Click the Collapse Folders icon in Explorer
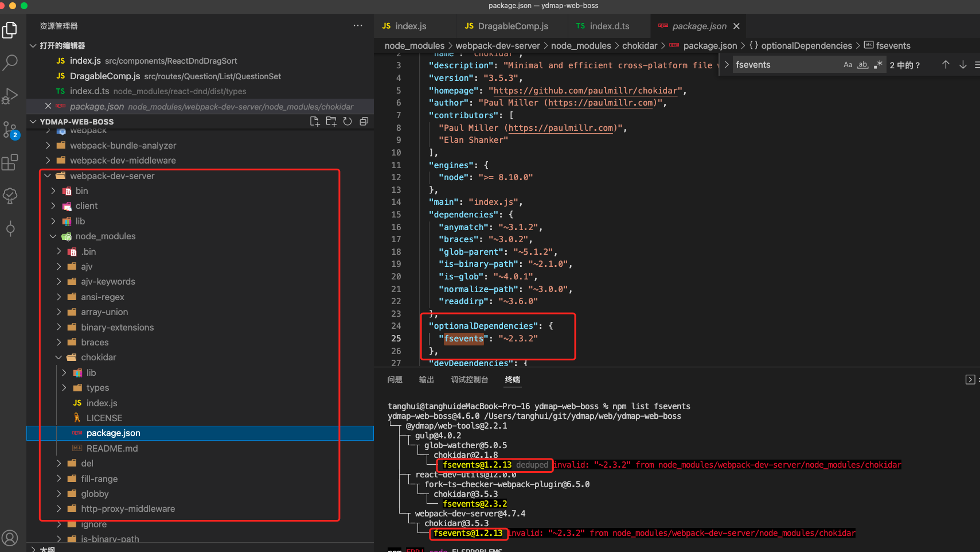Viewport: 980px width, 552px height. tap(364, 121)
